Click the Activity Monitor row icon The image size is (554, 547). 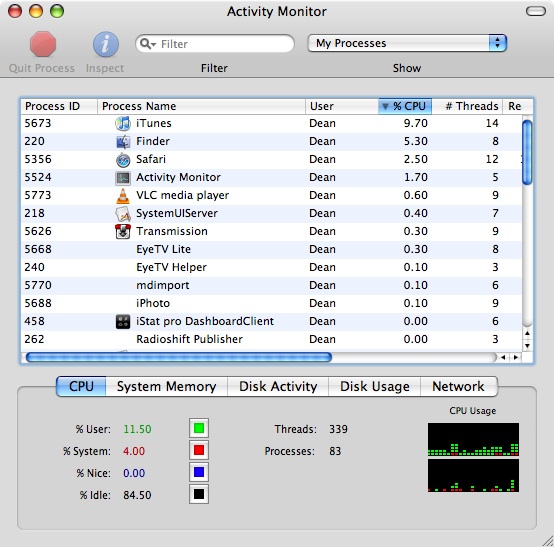pos(123,178)
